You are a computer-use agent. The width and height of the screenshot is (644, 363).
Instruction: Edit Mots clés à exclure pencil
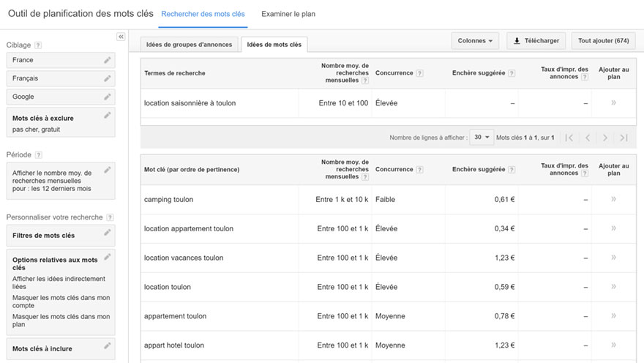click(x=107, y=116)
